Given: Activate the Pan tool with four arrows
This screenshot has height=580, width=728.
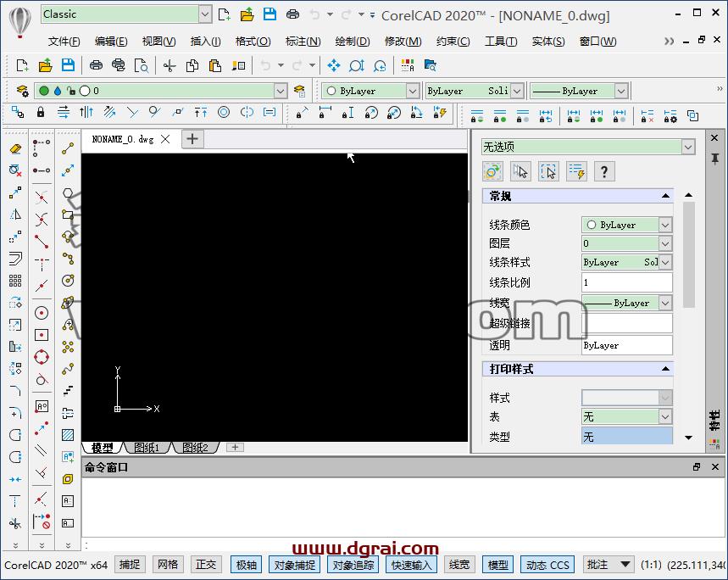Looking at the screenshot, I should 333,65.
